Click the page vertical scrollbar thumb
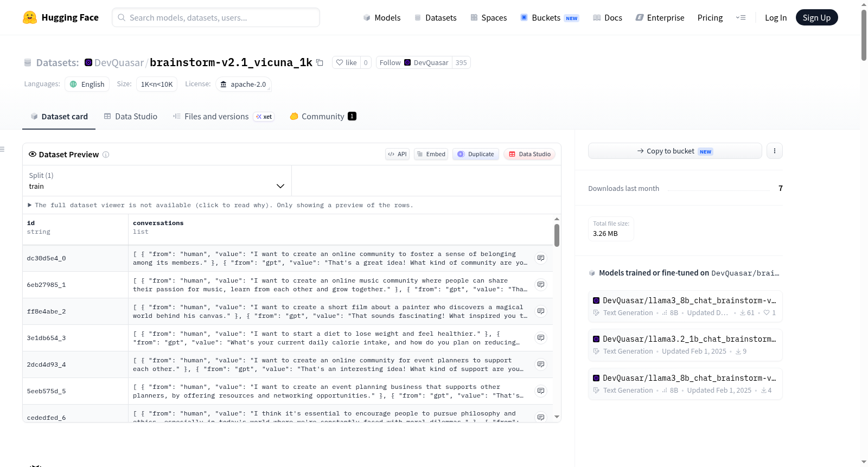This screenshot has width=868, height=467. 864,35
